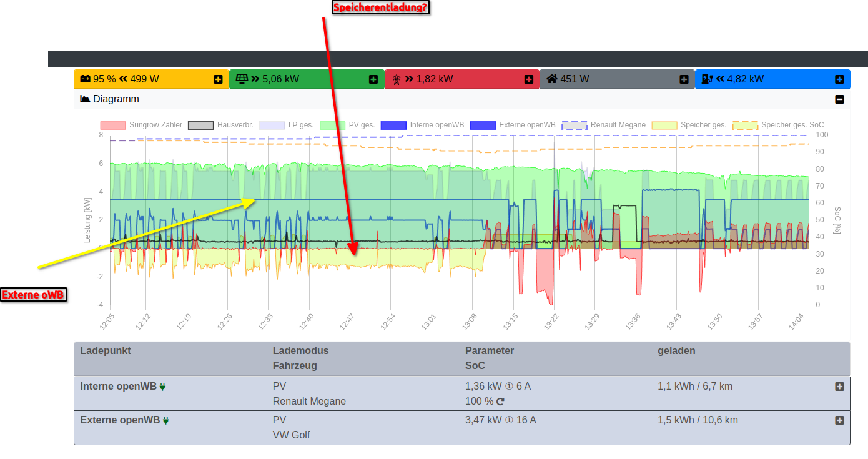Click the battery icon in the yellow status tile

pyautogui.click(x=85, y=79)
